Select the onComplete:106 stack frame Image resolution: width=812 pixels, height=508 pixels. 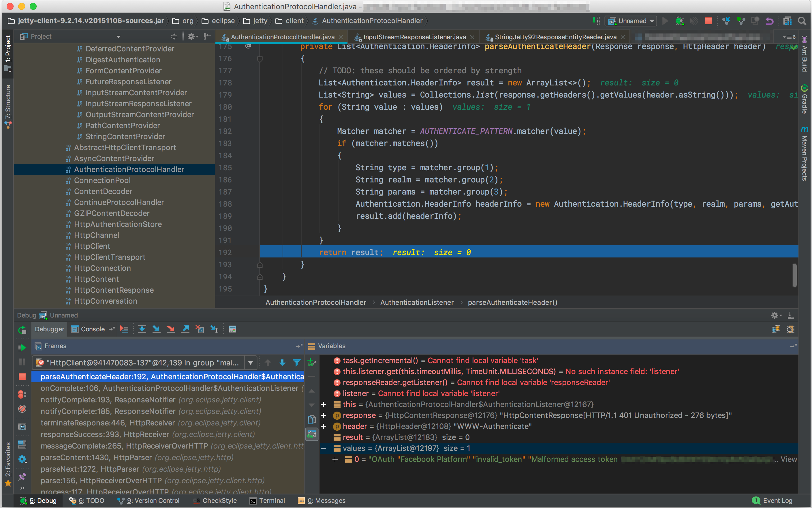point(168,388)
